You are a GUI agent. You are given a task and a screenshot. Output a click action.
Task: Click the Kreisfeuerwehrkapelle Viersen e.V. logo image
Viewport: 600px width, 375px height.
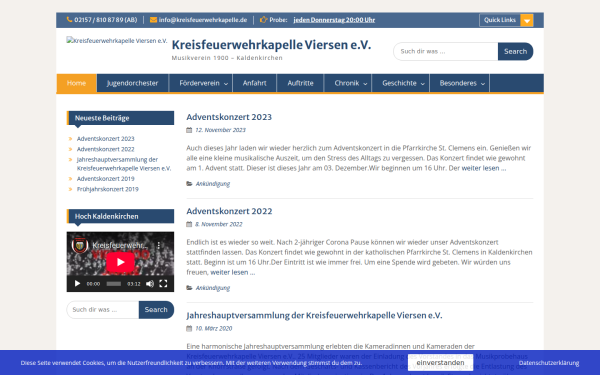(117, 41)
